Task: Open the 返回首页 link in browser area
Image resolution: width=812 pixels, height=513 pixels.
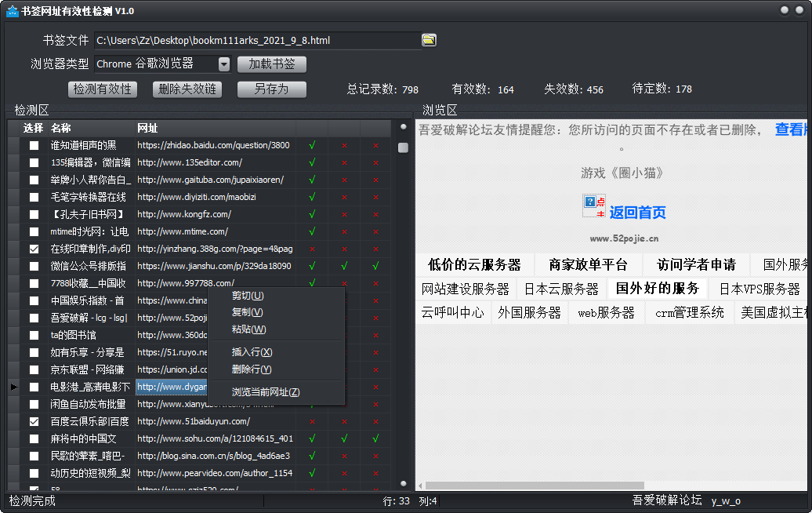Action: 640,213
